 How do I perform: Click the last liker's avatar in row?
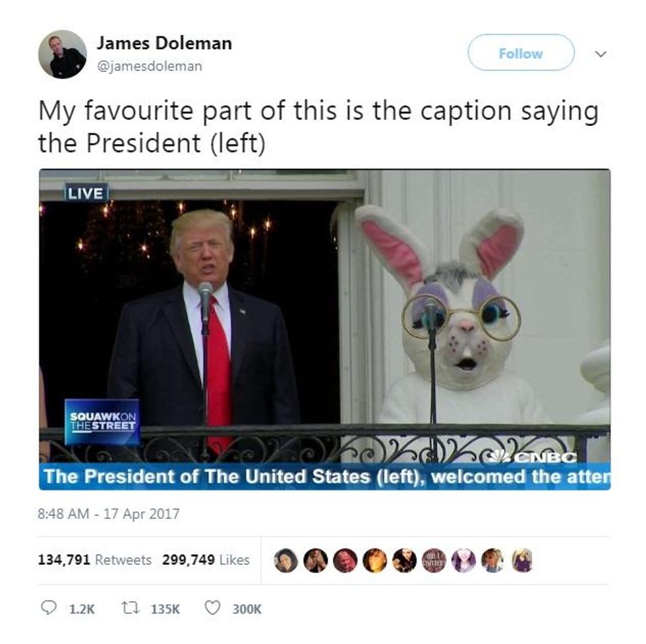522,560
